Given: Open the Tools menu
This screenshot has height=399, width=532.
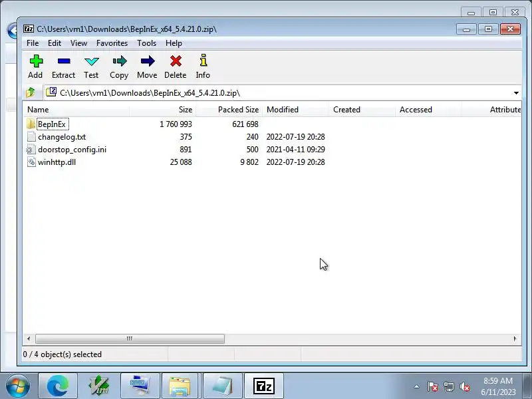Looking at the screenshot, I should (146, 43).
